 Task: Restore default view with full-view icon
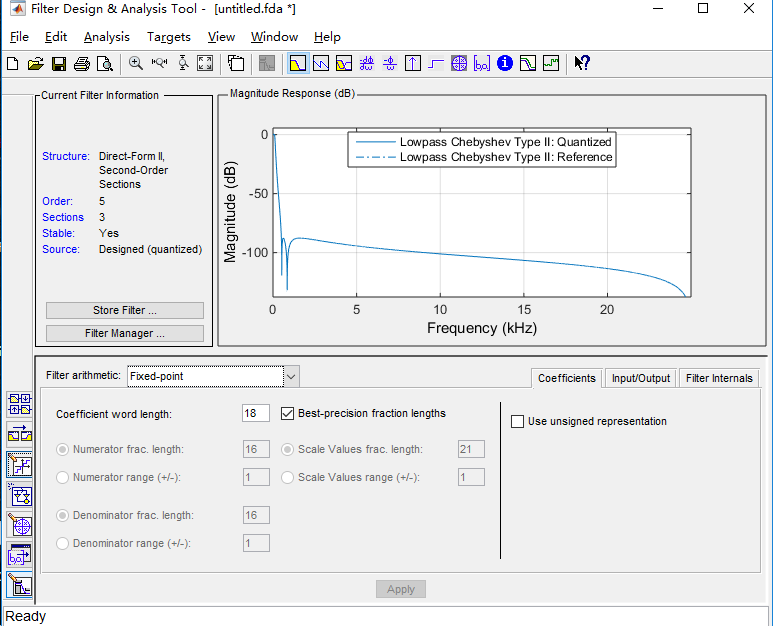coord(205,63)
